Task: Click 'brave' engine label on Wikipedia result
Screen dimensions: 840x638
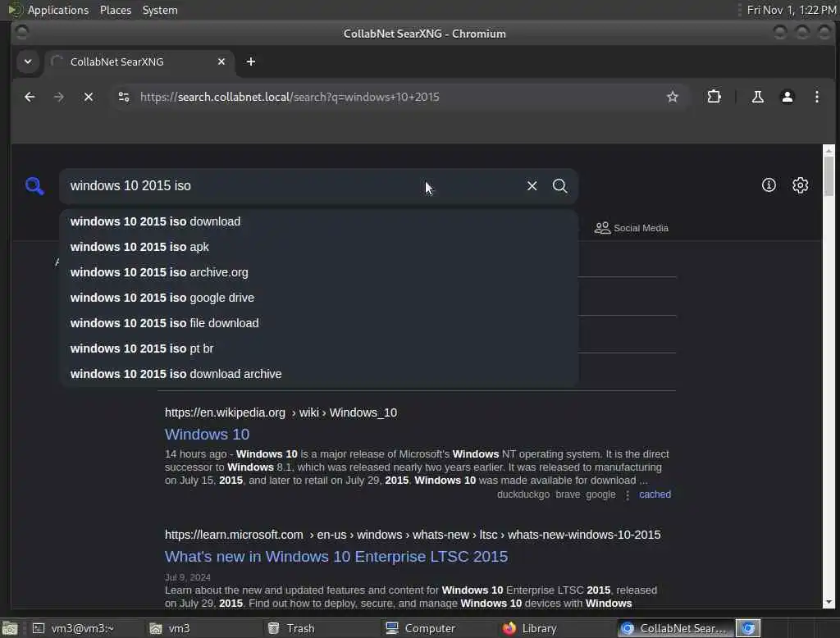Action: tap(568, 494)
